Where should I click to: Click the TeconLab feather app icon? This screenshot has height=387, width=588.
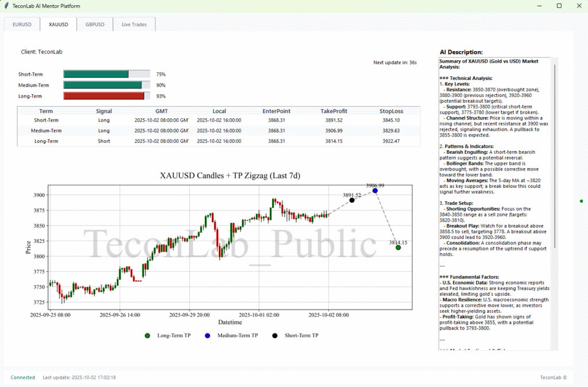click(6, 6)
